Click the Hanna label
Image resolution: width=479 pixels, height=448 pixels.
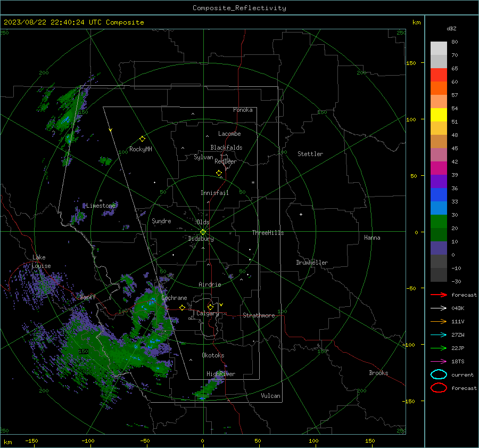coord(372,238)
